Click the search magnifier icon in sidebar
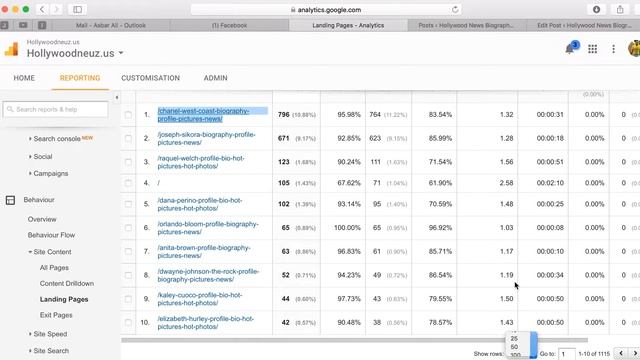640x360 pixels. pyautogui.click(x=10, y=109)
